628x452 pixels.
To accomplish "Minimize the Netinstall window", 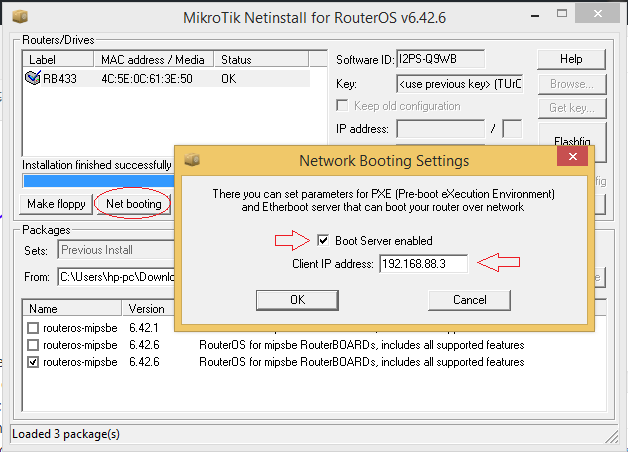I will [x=535, y=16].
